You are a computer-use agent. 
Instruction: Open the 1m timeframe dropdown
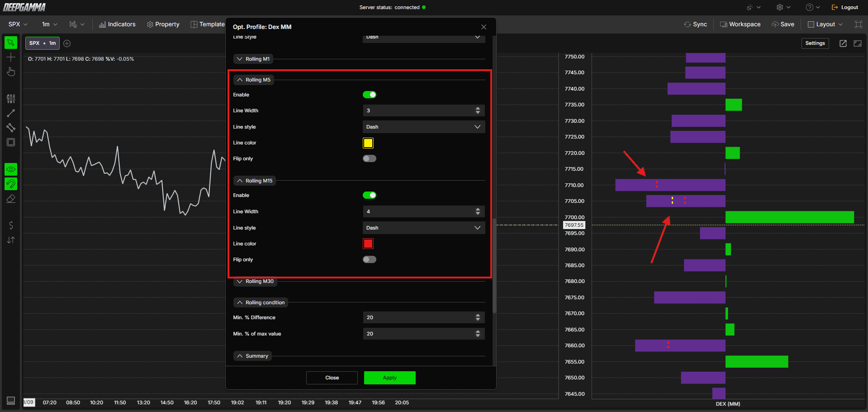50,24
